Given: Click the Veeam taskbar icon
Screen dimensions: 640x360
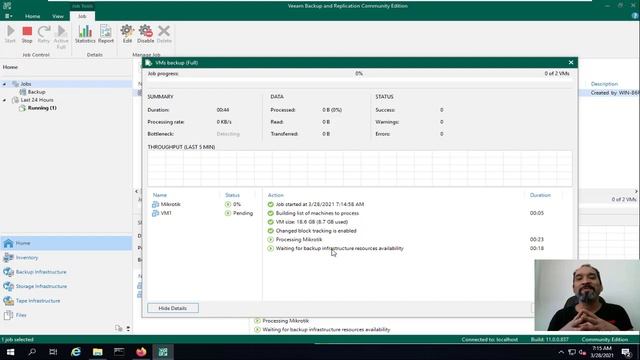Looking at the screenshot, I should tap(163, 352).
